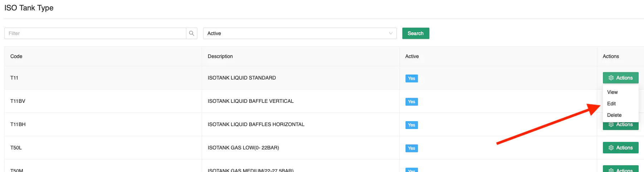Click the Yes badge for T11

412,78
